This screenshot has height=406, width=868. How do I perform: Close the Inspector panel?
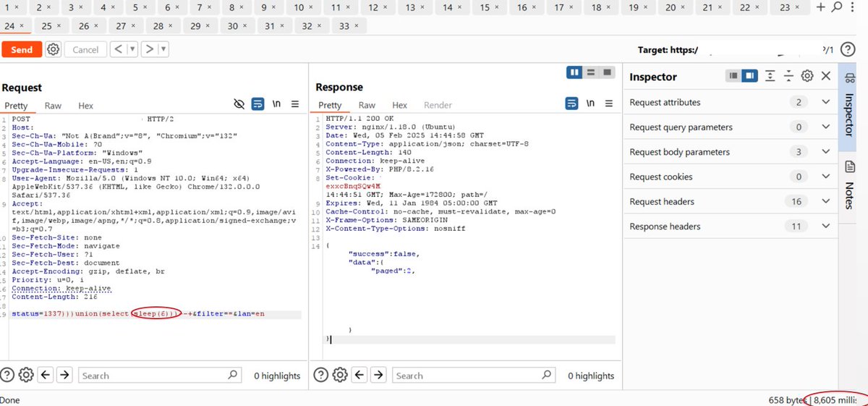(x=826, y=76)
